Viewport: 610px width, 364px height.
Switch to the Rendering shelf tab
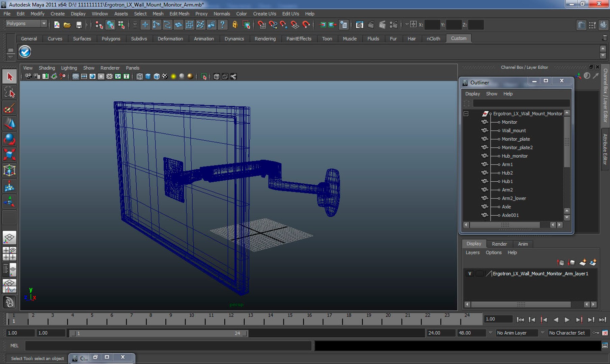(x=265, y=38)
